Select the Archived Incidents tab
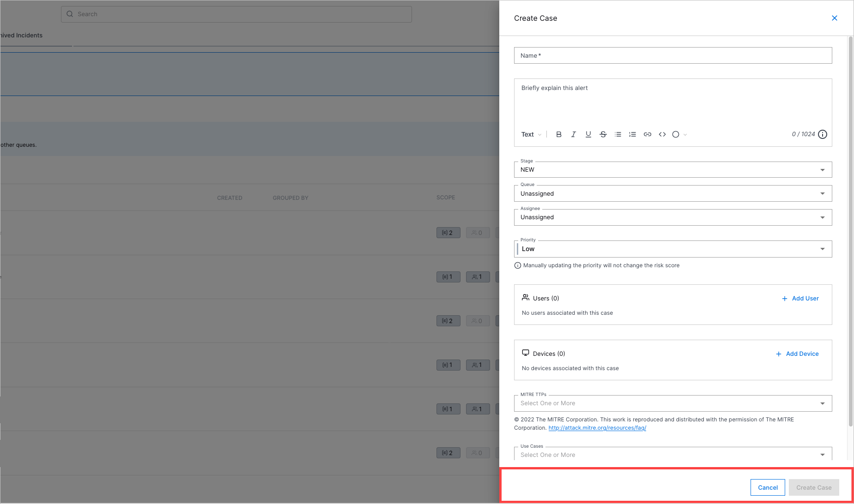Viewport: 854px width, 504px height. [x=21, y=36]
